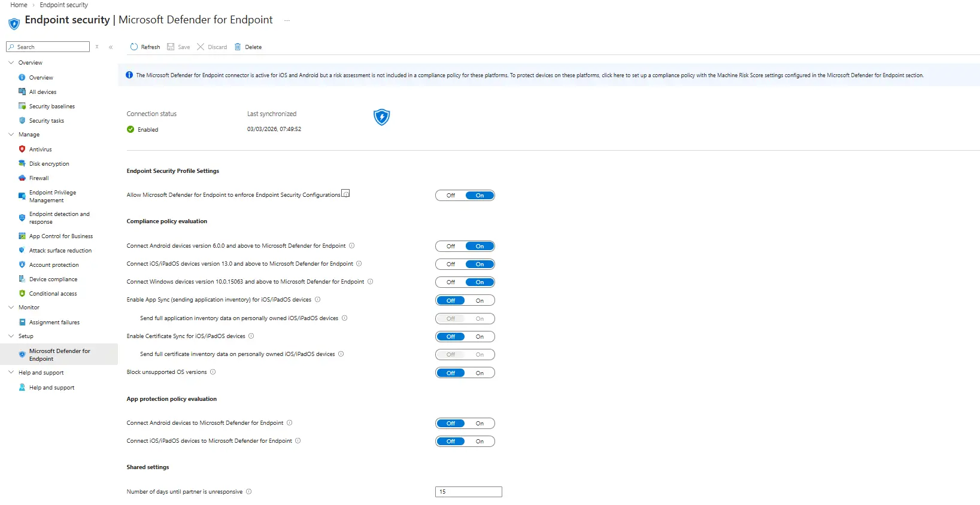
Task: Click Endpoint security breadcrumb link
Action: point(63,5)
